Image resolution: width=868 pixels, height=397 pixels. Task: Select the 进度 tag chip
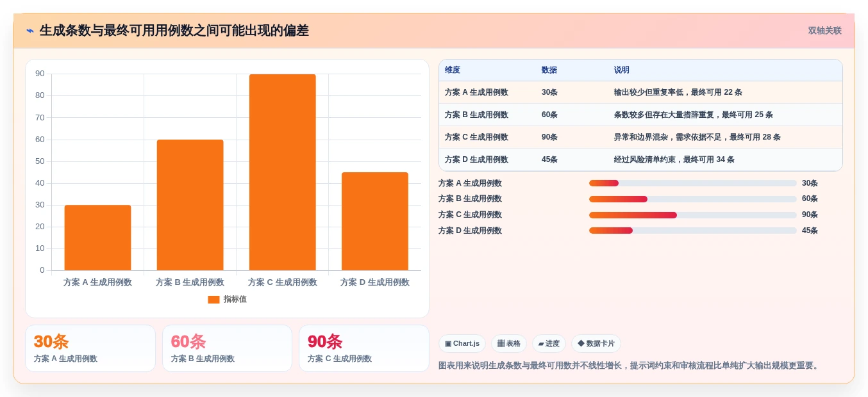(549, 344)
